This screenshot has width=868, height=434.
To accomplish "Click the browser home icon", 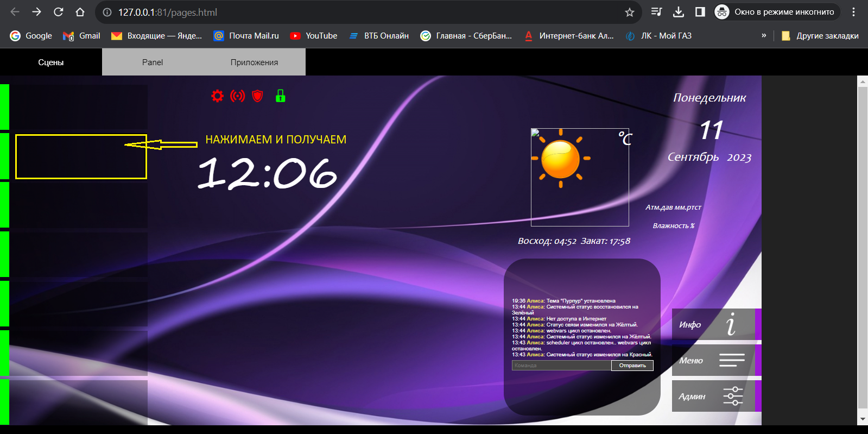I will (80, 12).
